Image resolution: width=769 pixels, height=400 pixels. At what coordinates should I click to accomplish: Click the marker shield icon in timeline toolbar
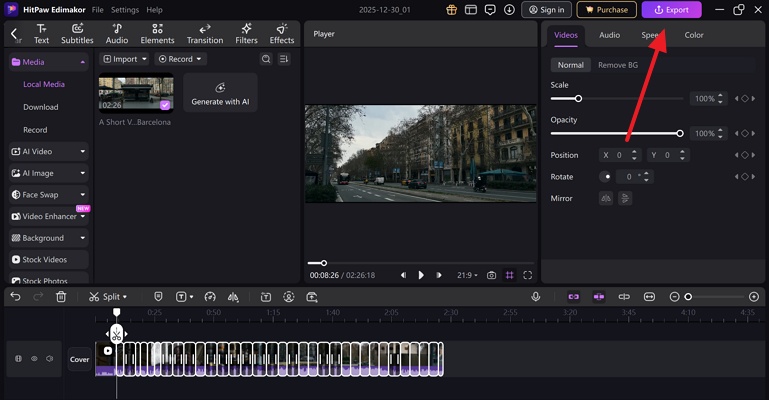pos(158,297)
